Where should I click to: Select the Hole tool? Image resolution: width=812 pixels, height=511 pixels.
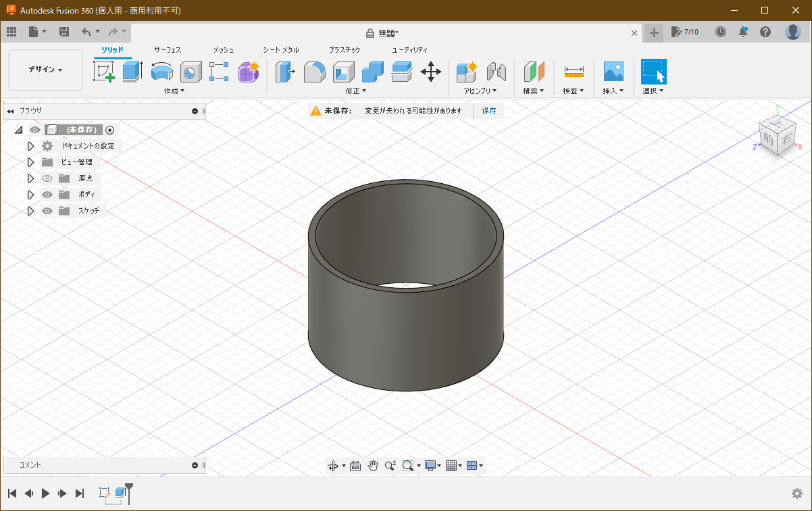click(191, 71)
